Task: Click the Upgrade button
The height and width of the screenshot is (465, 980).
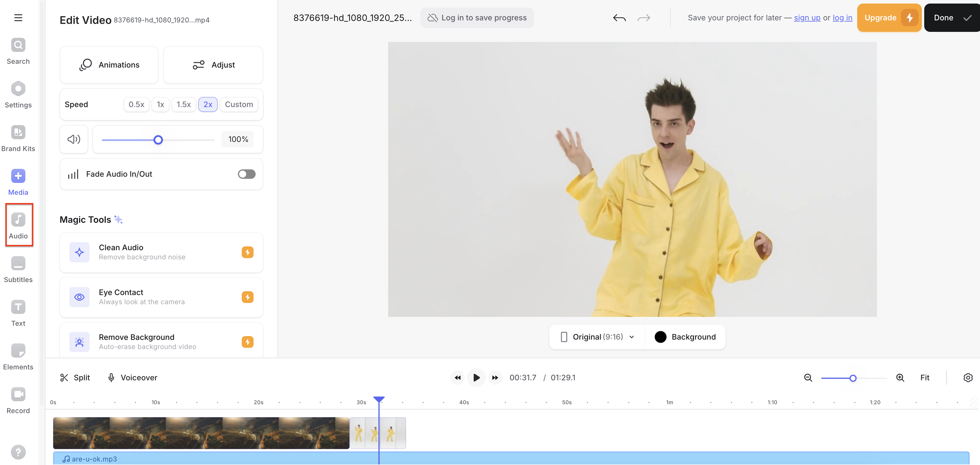Action: (x=889, y=17)
